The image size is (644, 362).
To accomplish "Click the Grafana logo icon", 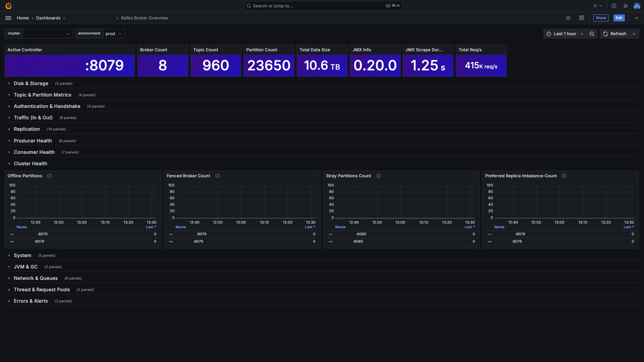I will click(x=9, y=6).
